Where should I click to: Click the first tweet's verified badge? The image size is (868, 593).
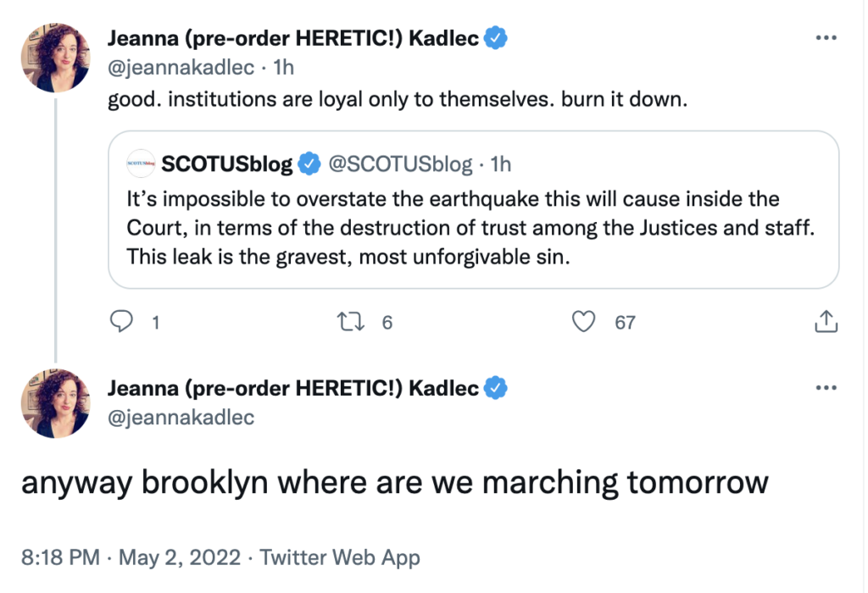click(495, 39)
